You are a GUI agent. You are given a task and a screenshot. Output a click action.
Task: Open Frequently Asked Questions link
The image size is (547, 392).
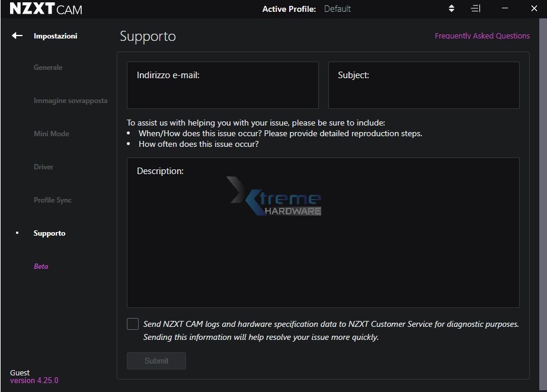coord(482,36)
